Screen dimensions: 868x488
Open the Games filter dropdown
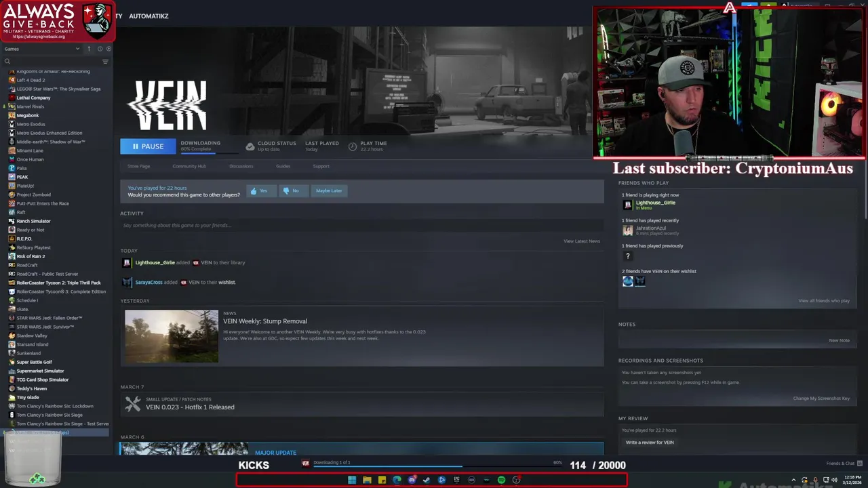pos(41,49)
